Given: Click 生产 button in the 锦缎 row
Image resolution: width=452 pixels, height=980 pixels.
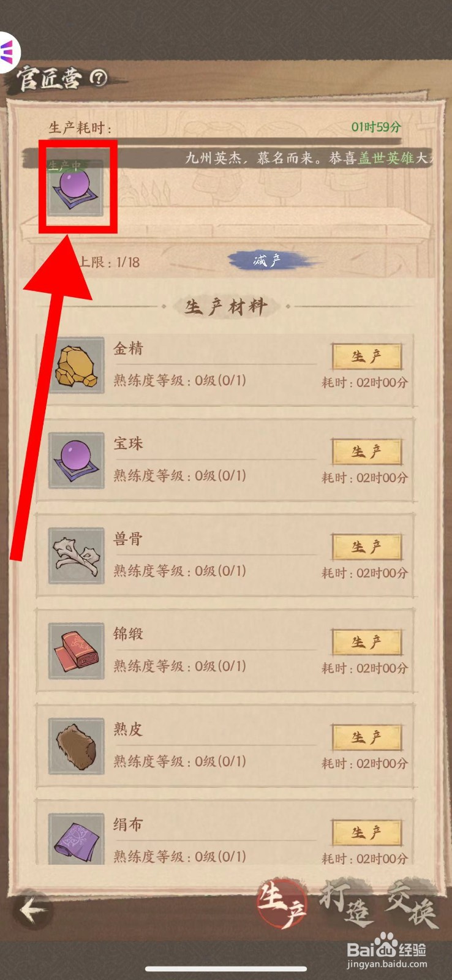Looking at the screenshot, I should pos(366,642).
